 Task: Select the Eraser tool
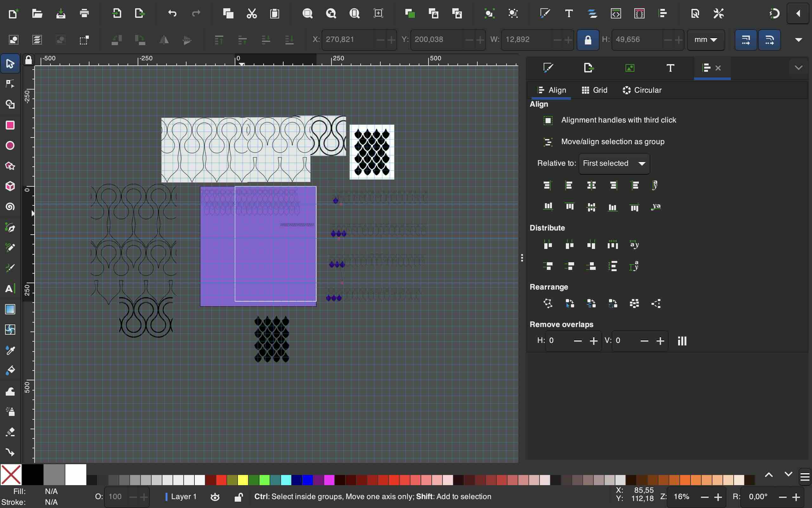point(10,432)
